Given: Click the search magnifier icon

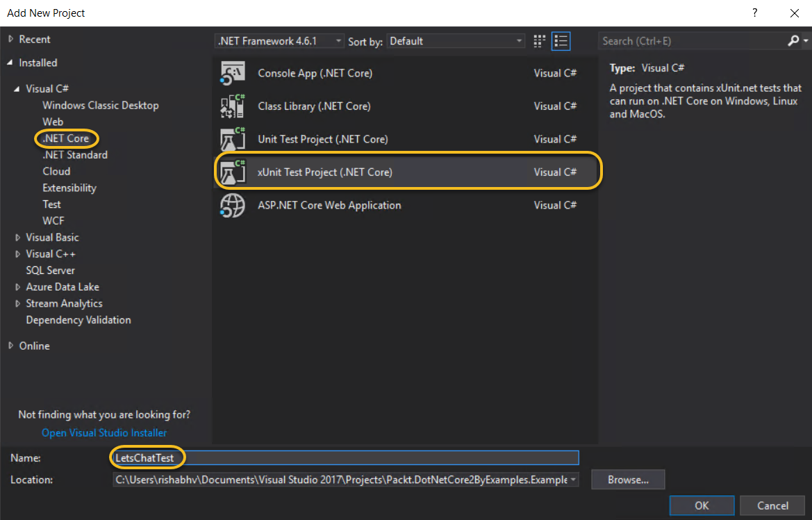Looking at the screenshot, I should [793, 40].
